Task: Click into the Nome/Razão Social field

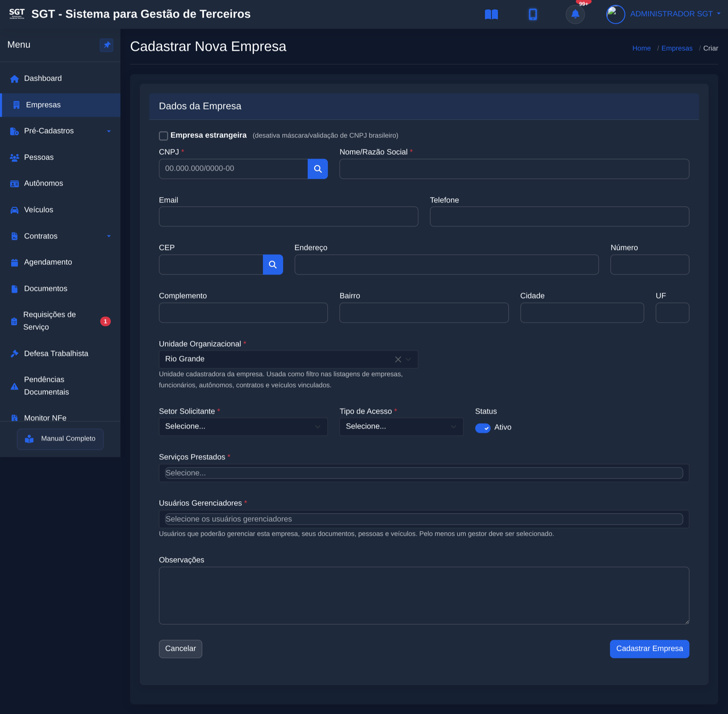Action: 514,169
